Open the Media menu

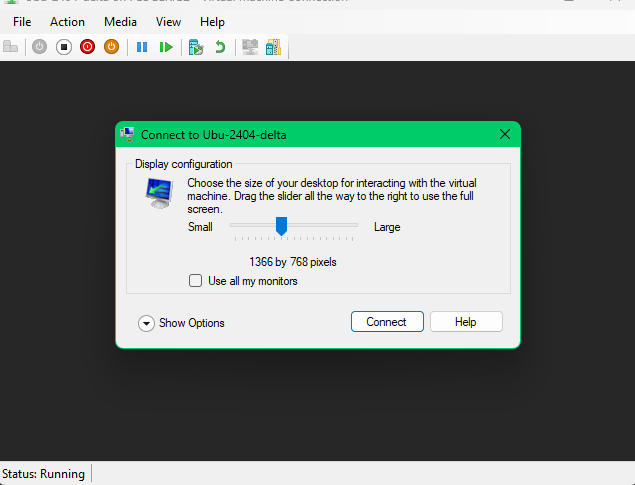tap(120, 21)
